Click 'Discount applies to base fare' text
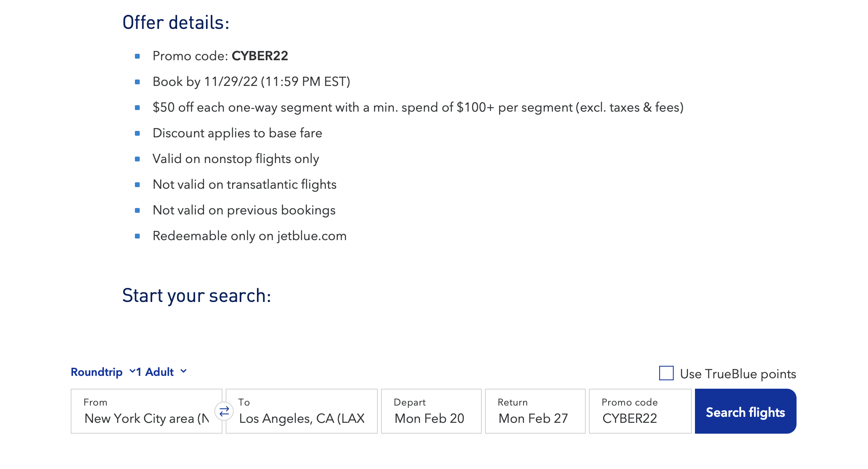The image size is (868, 469). tap(237, 133)
